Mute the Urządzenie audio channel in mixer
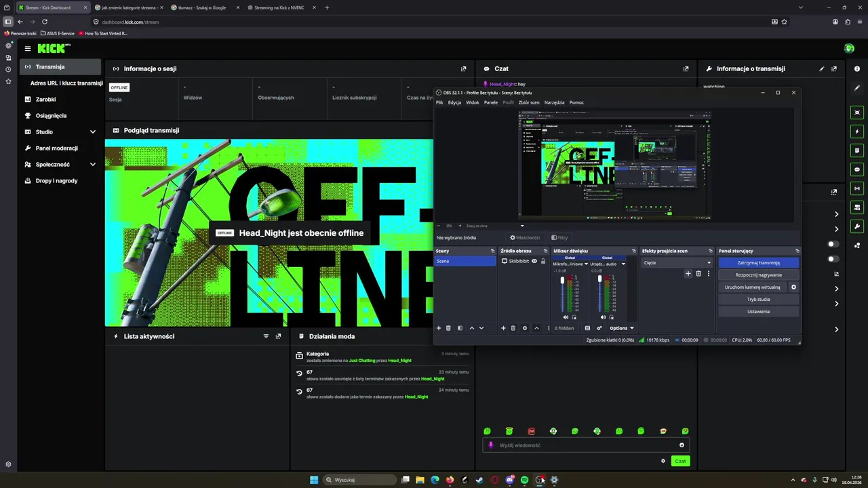The image size is (868, 488). (x=603, y=317)
